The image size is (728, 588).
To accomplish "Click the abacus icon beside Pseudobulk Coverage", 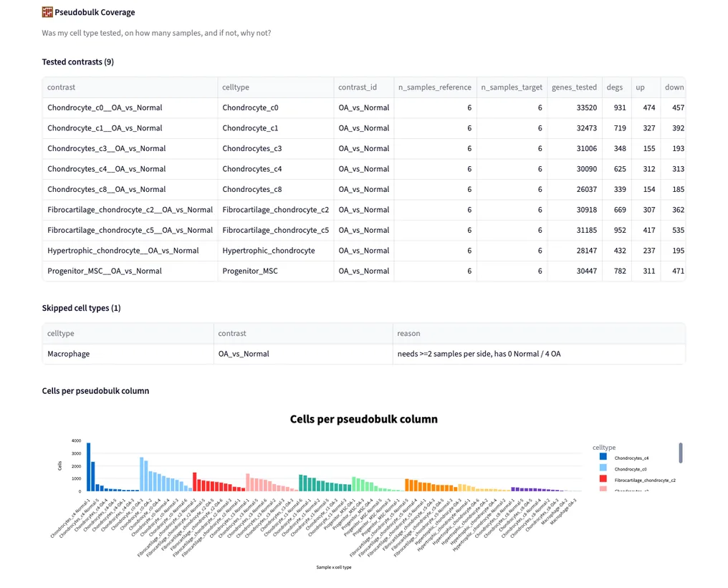I will point(47,12).
